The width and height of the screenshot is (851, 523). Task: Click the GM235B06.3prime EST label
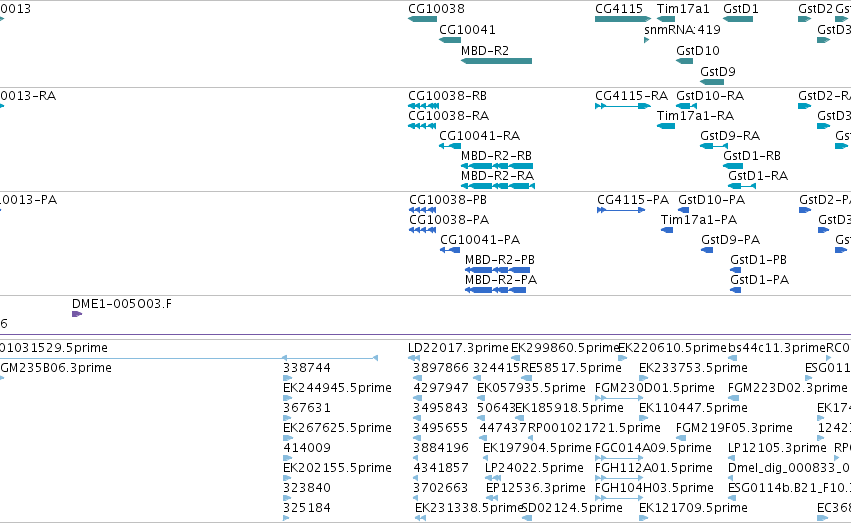(56, 368)
